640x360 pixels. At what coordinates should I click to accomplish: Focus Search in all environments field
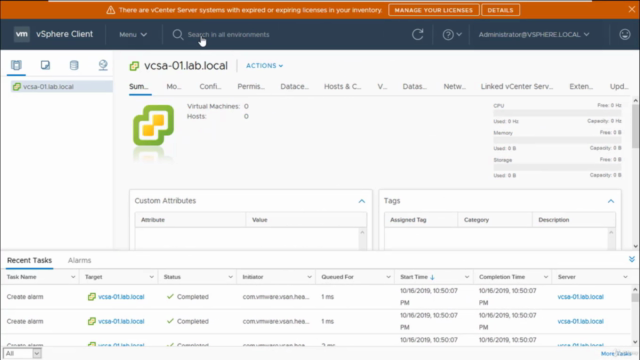point(229,35)
